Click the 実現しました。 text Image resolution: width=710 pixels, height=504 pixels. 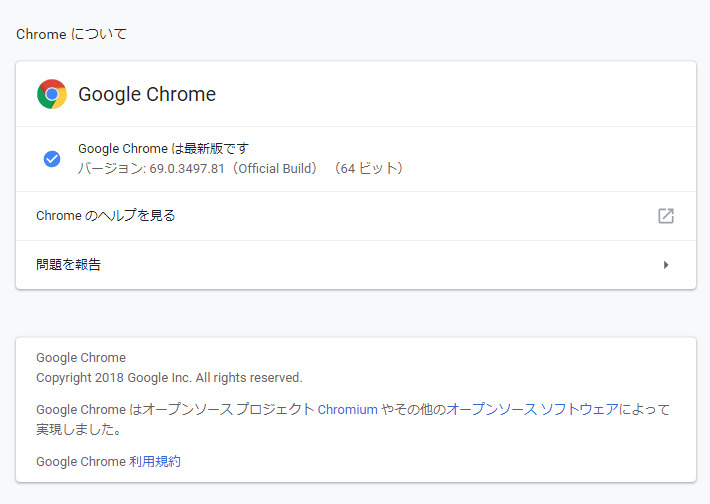click(79, 430)
